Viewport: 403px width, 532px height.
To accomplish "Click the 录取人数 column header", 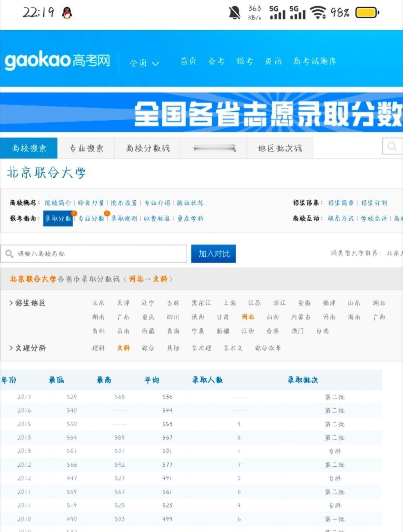I will click(x=207, y=380).
